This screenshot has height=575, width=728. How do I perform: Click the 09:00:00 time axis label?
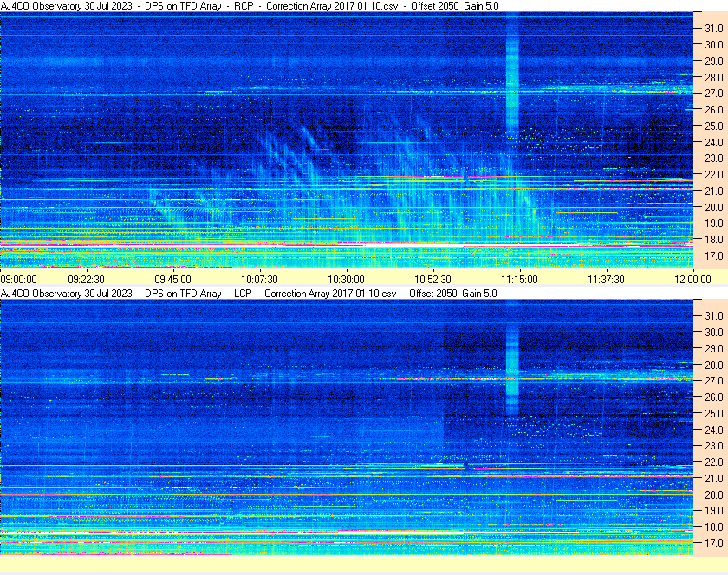point(19,279)
